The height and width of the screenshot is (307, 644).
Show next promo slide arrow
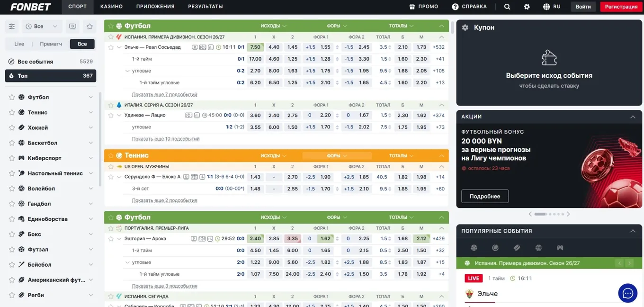(x=568, y=214)
